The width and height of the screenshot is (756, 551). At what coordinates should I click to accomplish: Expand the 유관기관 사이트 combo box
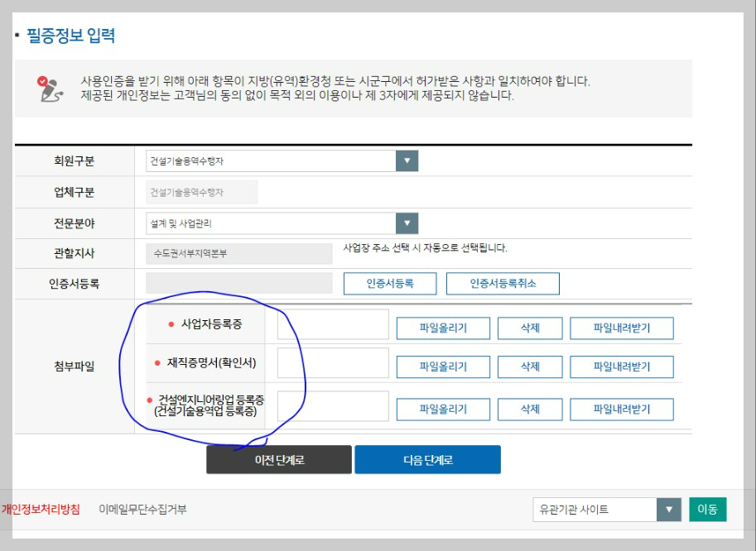[668, 510]
